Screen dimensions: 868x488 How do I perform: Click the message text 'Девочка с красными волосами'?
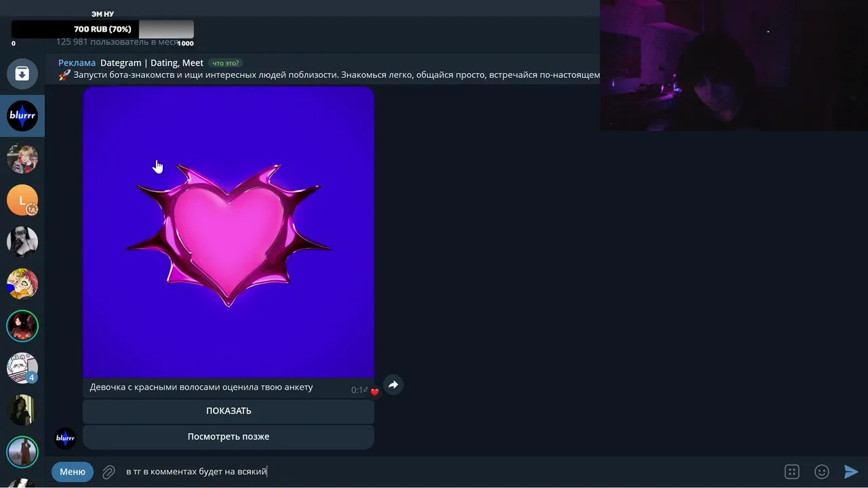point(201,387)
